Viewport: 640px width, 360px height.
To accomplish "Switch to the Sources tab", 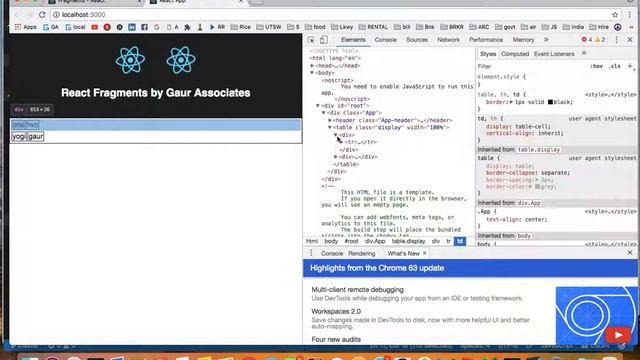I will tap(417, 40).
